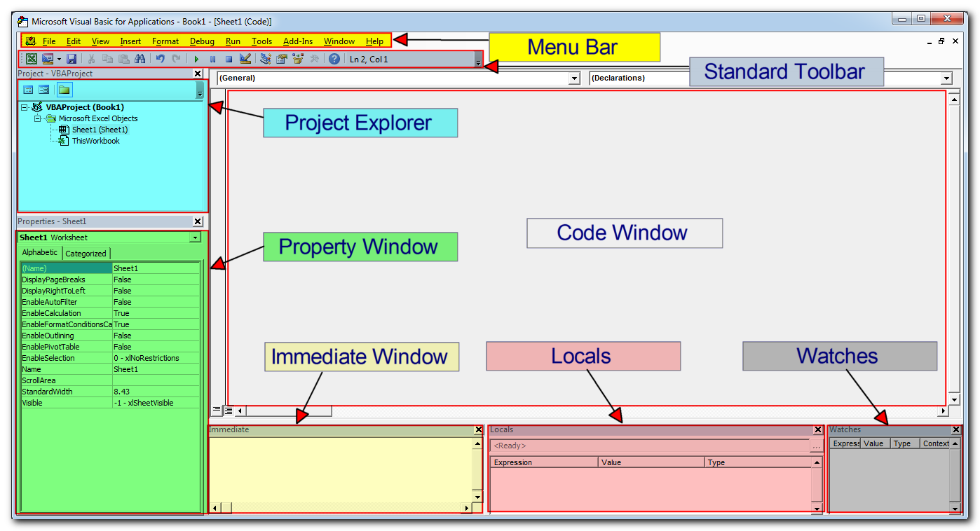Click the Save floppy disk icon
980x531 pixels.
72,60
